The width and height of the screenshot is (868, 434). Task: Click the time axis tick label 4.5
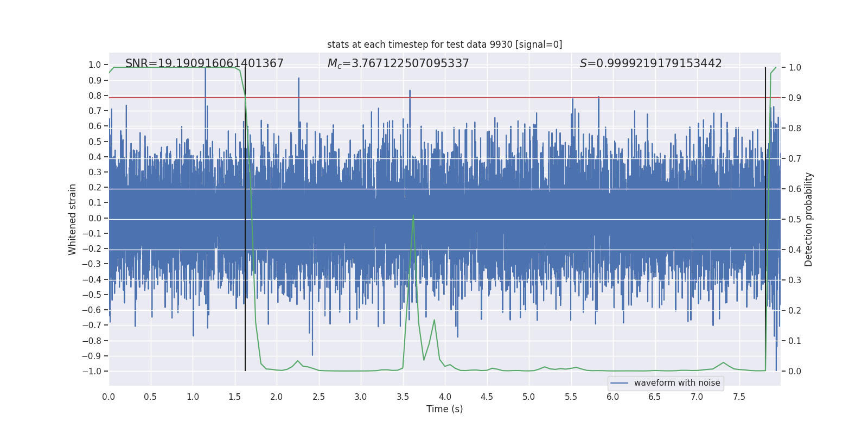point(487,397)
